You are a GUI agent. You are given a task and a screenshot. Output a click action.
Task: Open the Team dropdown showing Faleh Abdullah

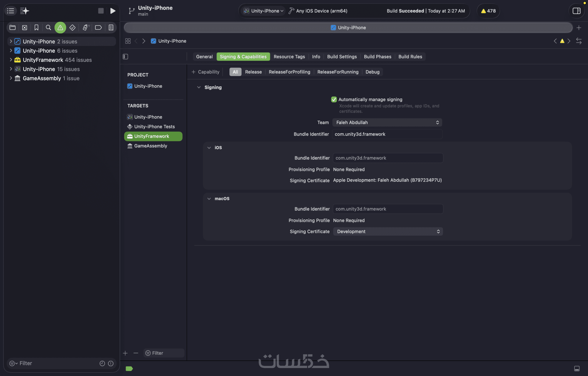pyautogui.click(x=387, y=122)
